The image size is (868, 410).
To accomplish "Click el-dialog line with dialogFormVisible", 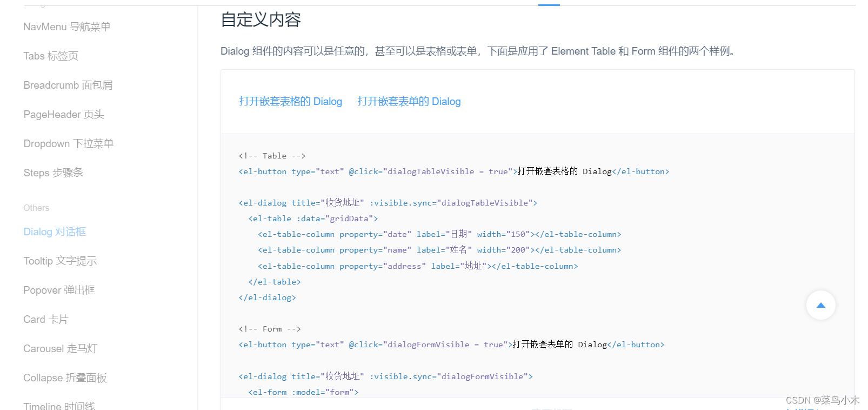I will (x=385, y=376).
